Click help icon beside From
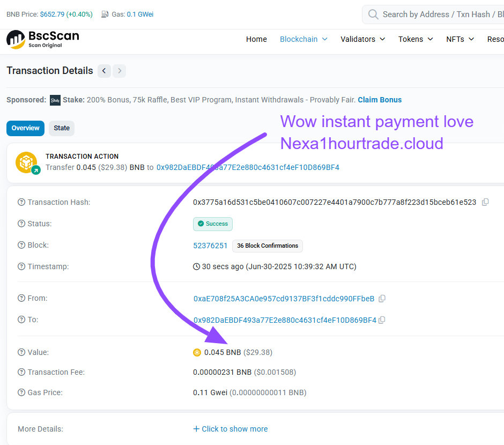This screenshot has width=504, height=445. [x=21, y=298]
